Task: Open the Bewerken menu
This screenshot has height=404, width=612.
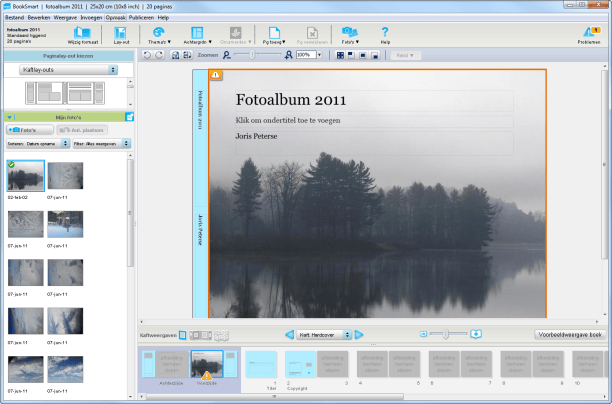Action: [x=39, y=18]
